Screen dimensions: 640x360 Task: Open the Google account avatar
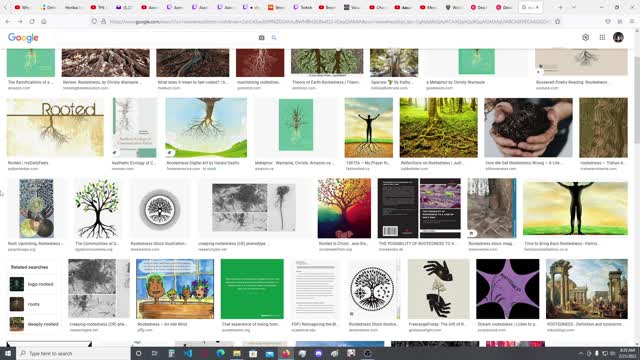[618, 37]
